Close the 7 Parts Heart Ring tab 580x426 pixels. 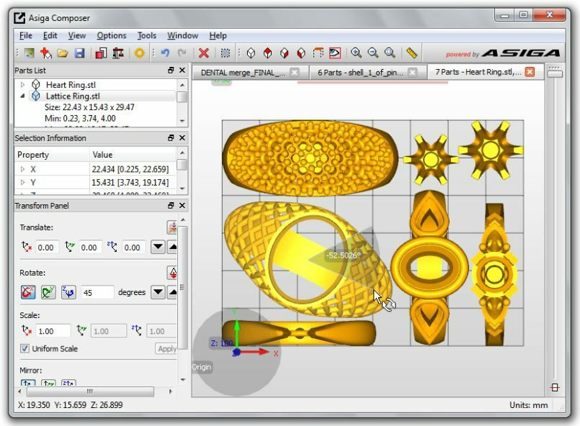[x=530, y=72]
